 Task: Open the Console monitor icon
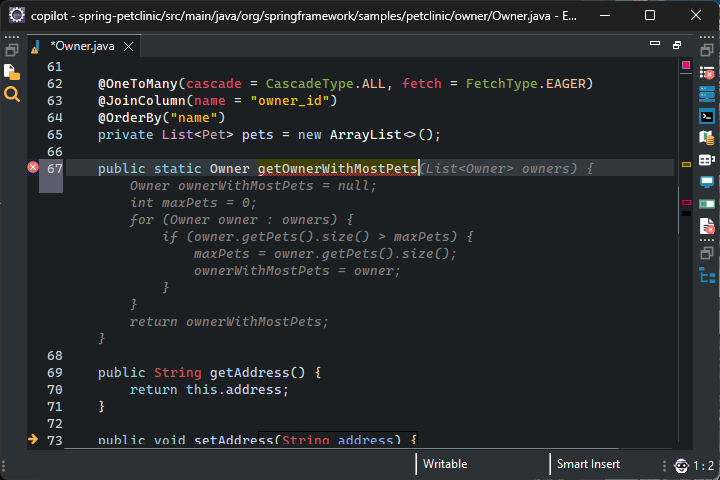coord(707,182)
